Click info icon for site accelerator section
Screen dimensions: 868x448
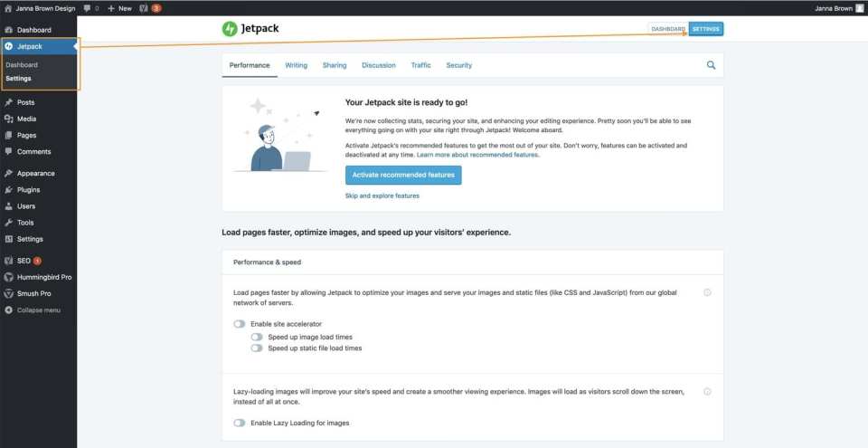(x=707, y=292)
